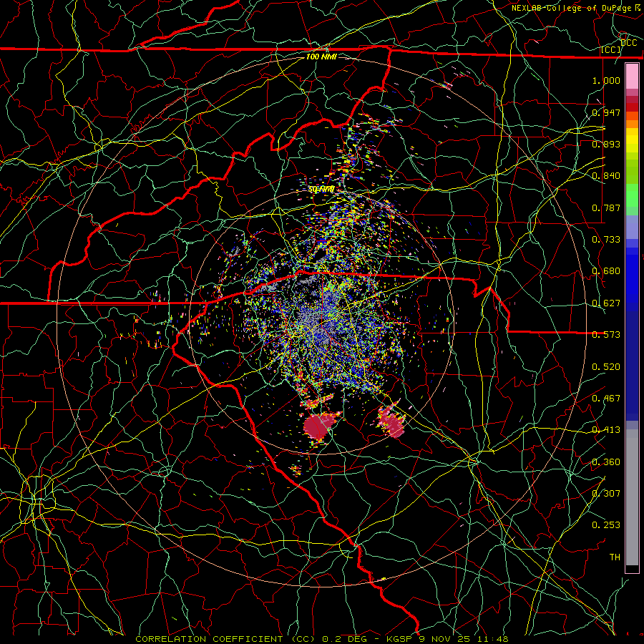The image size is (644, 644).
Task: Select the 0.627 scale value
Action: click(606, 303)
